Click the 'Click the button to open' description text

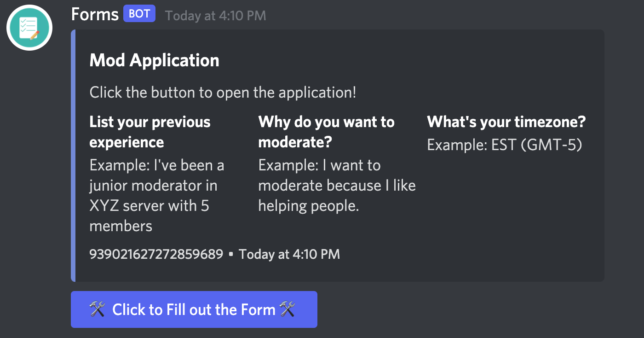(x=223, y=92)
